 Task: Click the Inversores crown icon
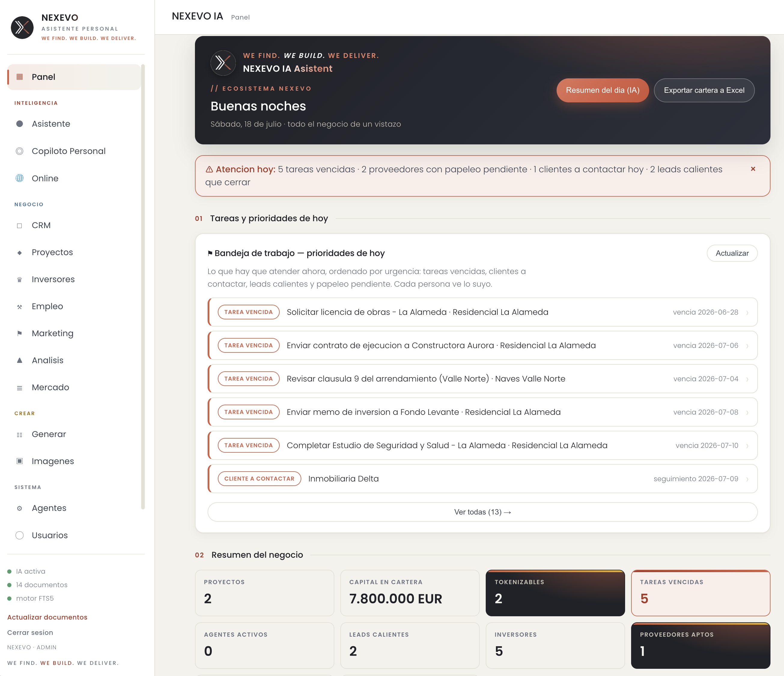pos(20,280)
